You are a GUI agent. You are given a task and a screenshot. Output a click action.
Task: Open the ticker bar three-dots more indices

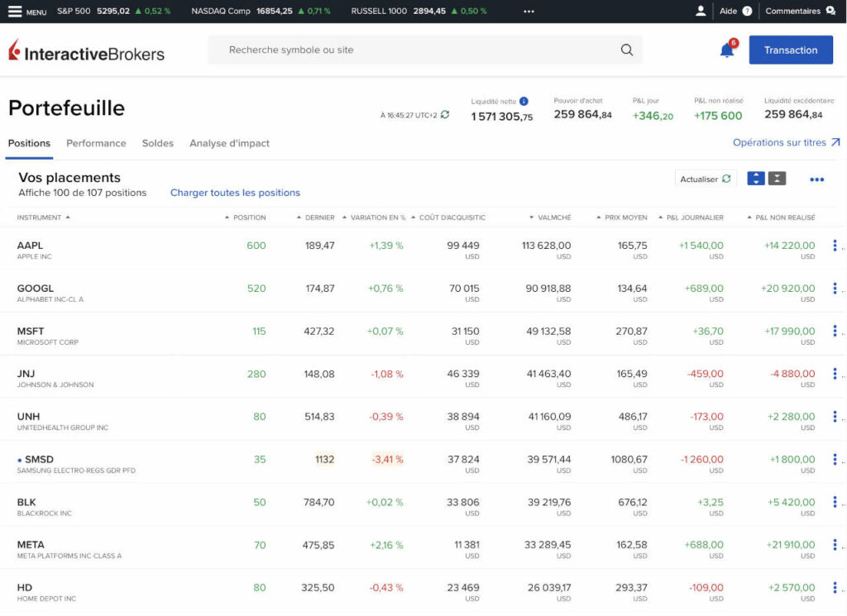(x=529, y=12)
